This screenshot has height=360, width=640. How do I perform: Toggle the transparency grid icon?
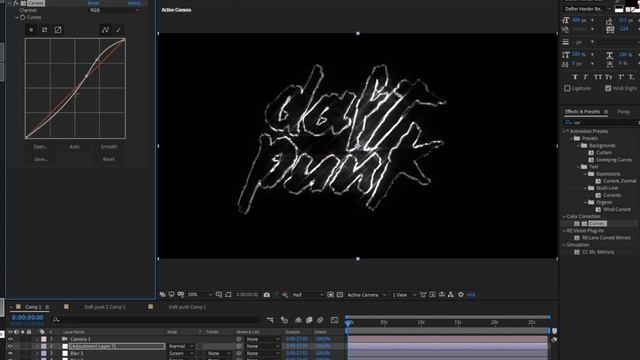pyautogui.click(x=340, y=295)
